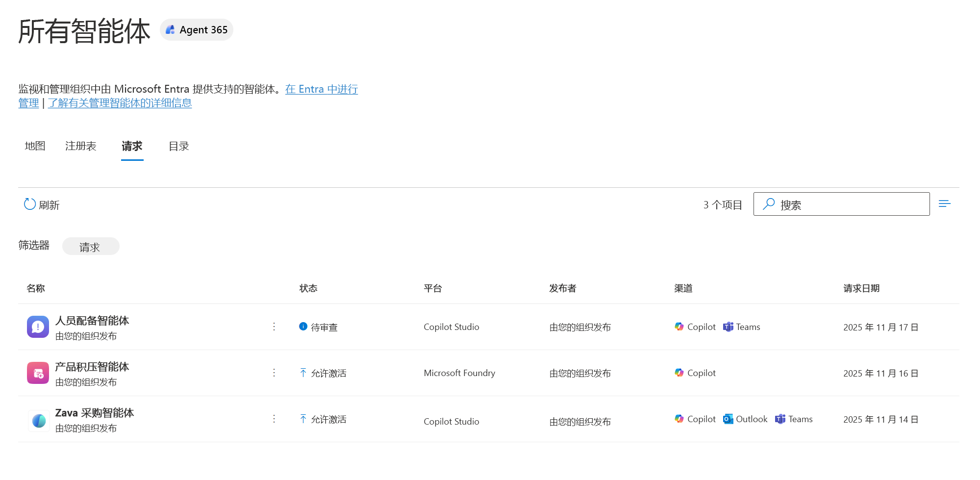The image size is (980, 480).
Task: Switch to the 地图 tab
Action: click(x=35, y=146)
